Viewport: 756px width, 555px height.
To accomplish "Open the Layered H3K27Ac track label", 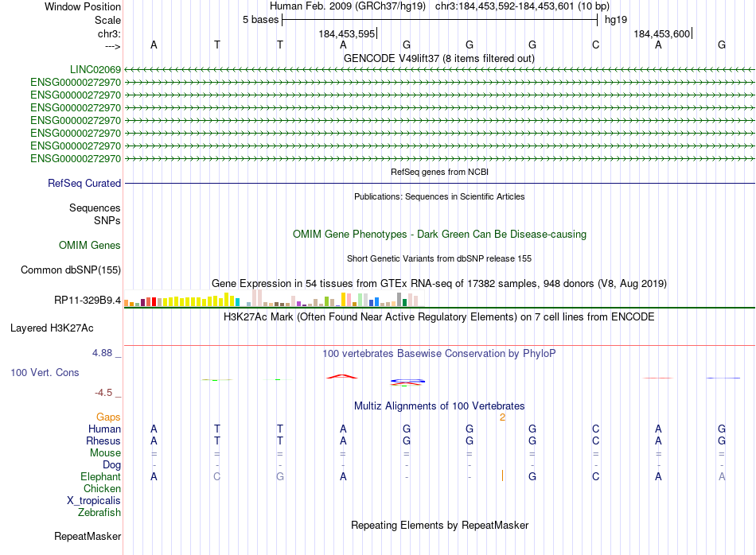I will (x=52, y=328).
